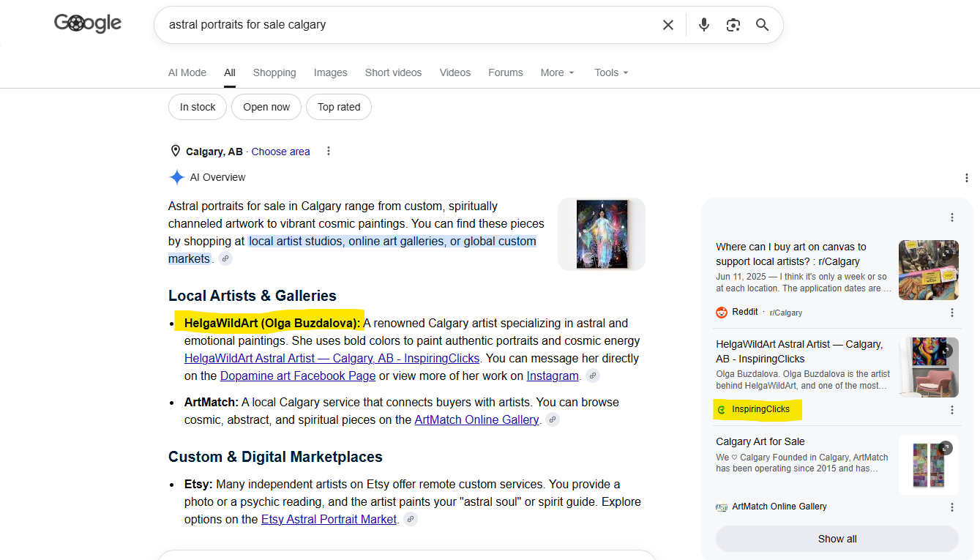This screenshot has height=560, width=980.
Task: Click into the search query input field
Action: (410, 25)
